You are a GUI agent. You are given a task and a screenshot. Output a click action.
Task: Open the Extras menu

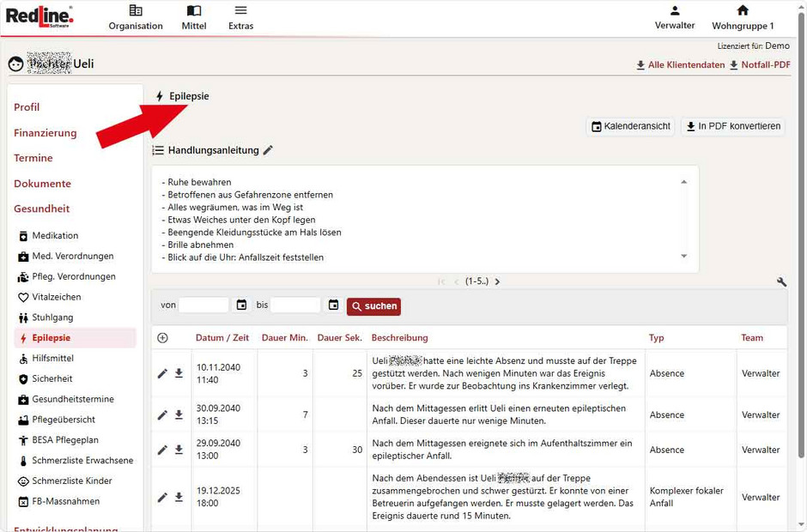point(240,17)
